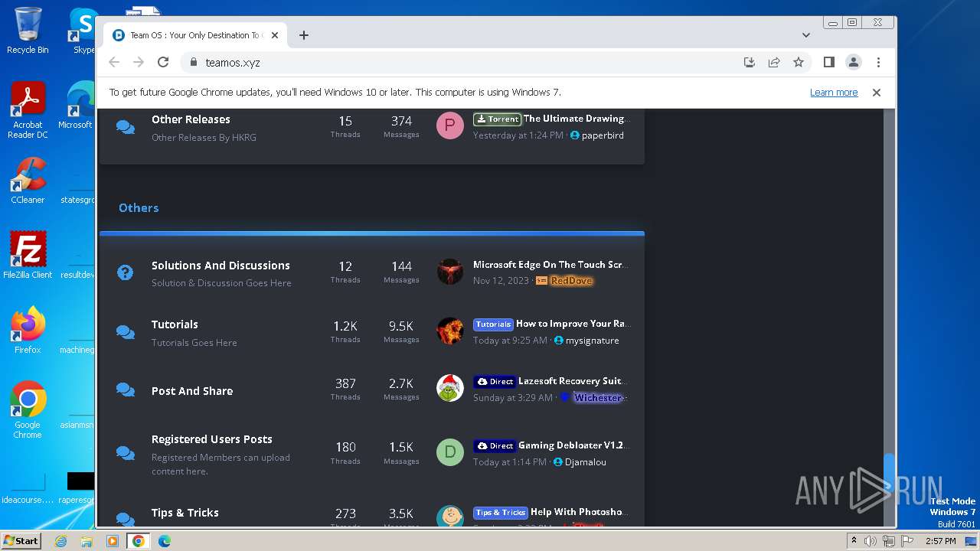
Task: Open Gaming Debloater V1.2 thread
Action: 573,445
